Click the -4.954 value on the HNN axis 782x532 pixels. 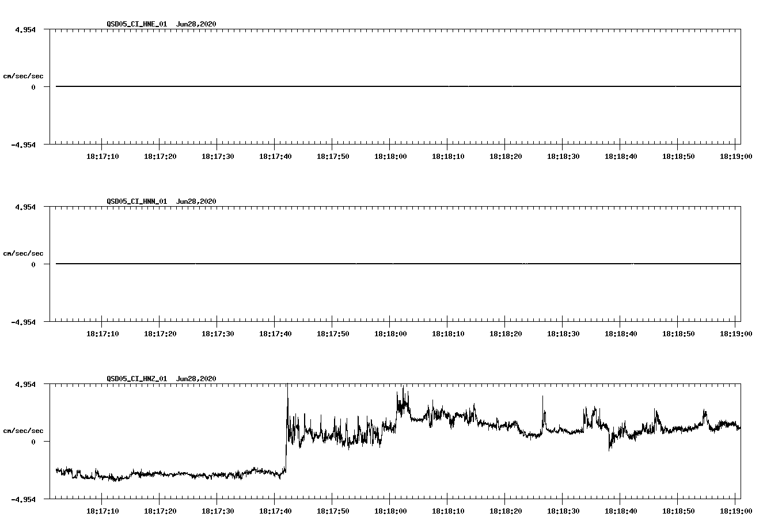pos(23,322)
